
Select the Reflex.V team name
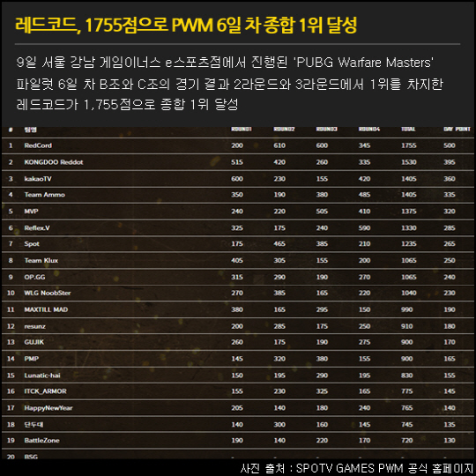click(x=37, y=228)
